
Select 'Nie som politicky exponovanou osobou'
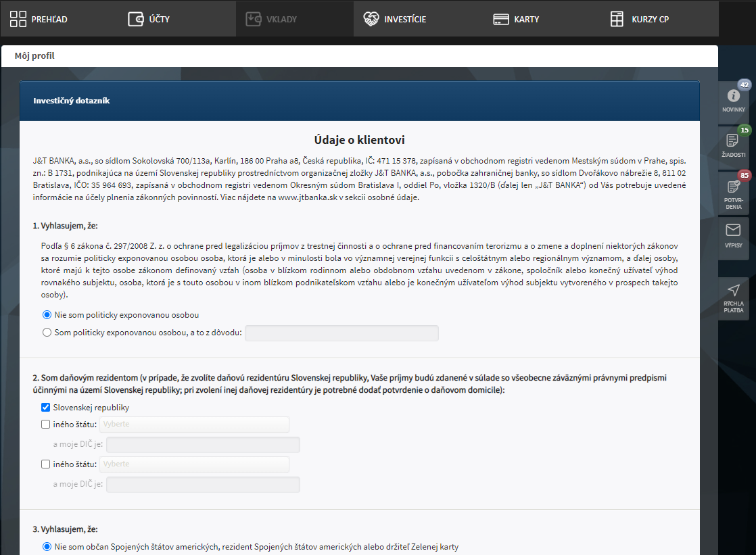pos(47,315)
